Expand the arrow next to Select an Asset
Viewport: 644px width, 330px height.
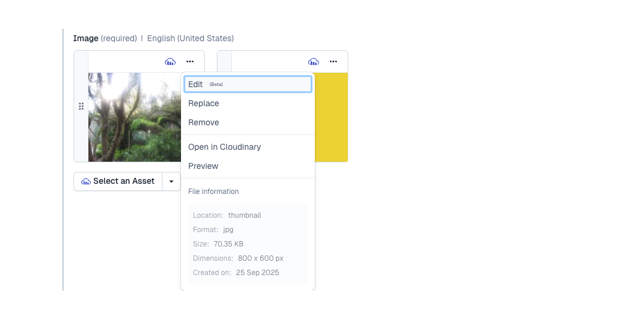171,181
